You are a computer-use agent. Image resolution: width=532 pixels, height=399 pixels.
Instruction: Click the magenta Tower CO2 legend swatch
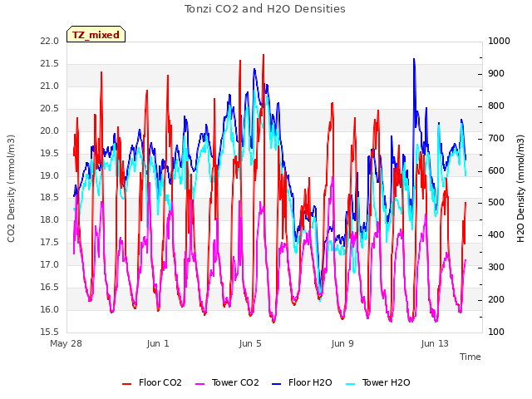click(200, 384)
